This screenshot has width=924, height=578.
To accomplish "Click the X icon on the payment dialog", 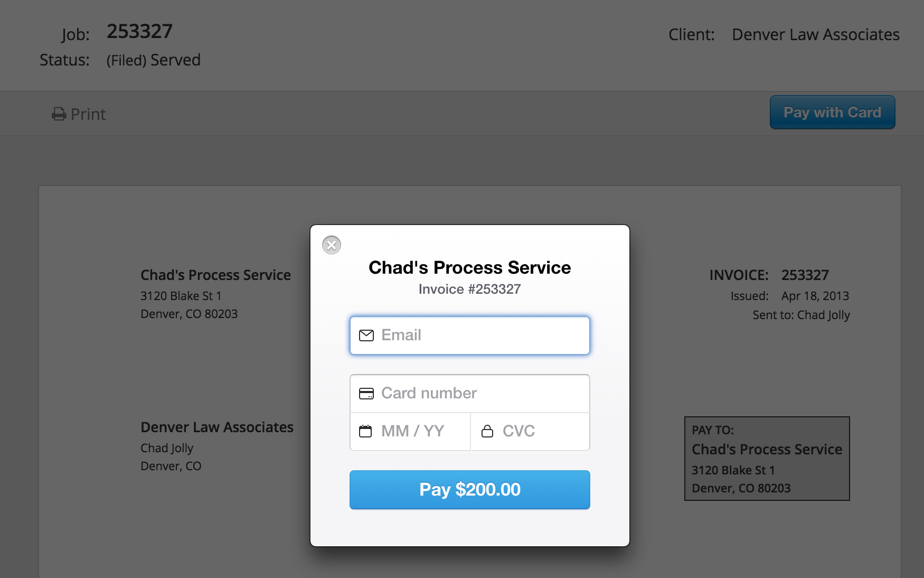I will (x=331, y=245).
